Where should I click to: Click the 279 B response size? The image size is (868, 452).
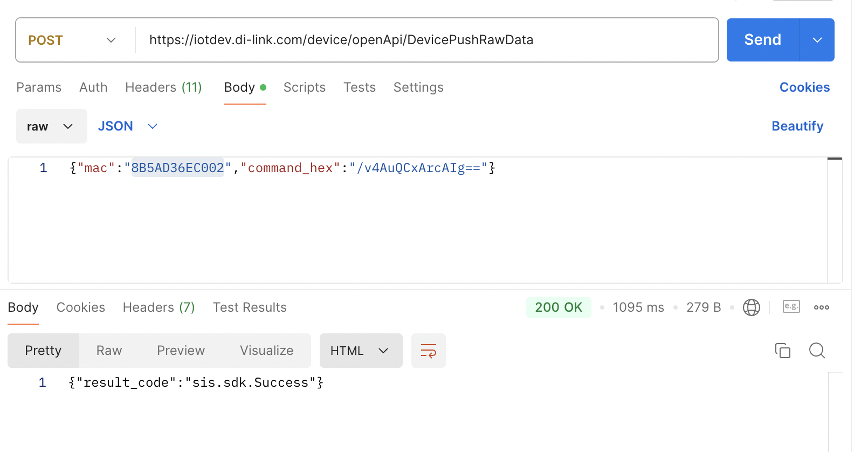tap(704, 307)
